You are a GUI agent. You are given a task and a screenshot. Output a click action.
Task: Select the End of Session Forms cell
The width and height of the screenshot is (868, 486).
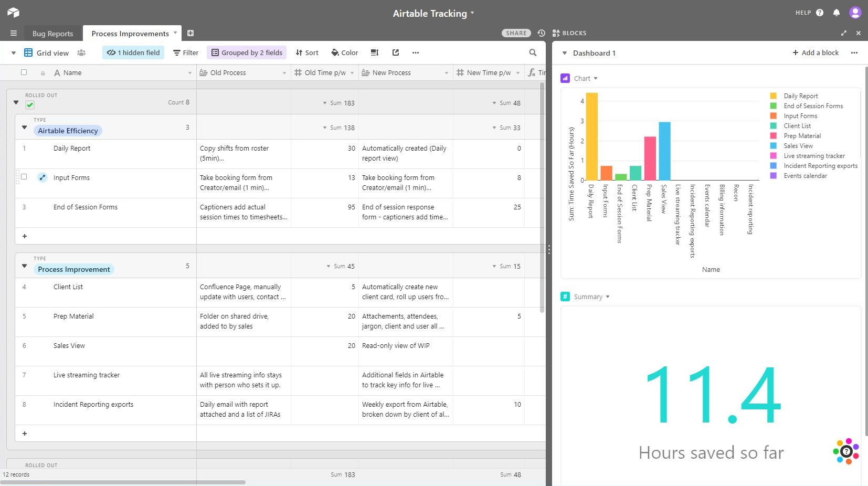(x=105, y=213)
